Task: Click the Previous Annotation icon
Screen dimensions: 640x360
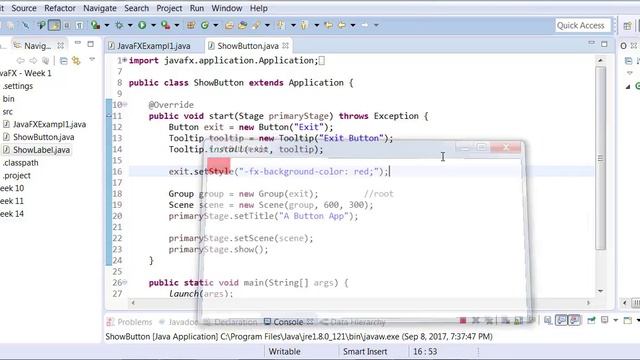Action: pyautogui.click(x=304, y=25)
